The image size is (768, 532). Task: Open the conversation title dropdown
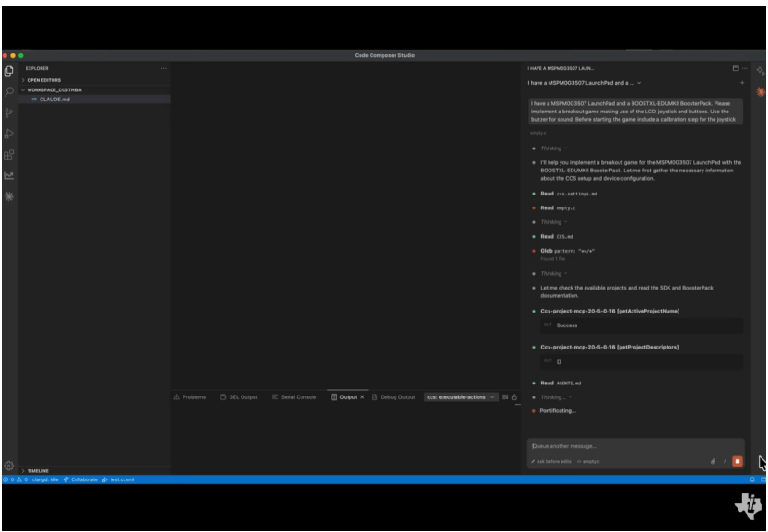coord(585,83)
